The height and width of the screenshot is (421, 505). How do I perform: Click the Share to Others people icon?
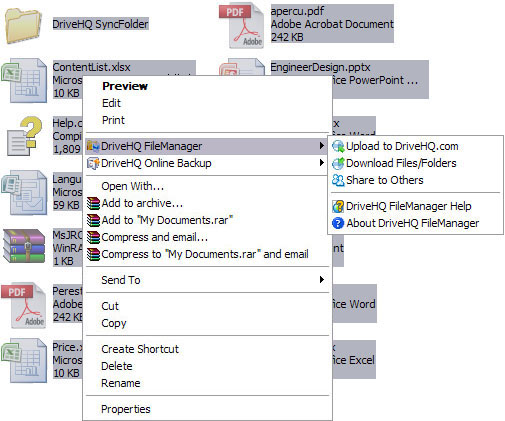(x=338, y=180)
